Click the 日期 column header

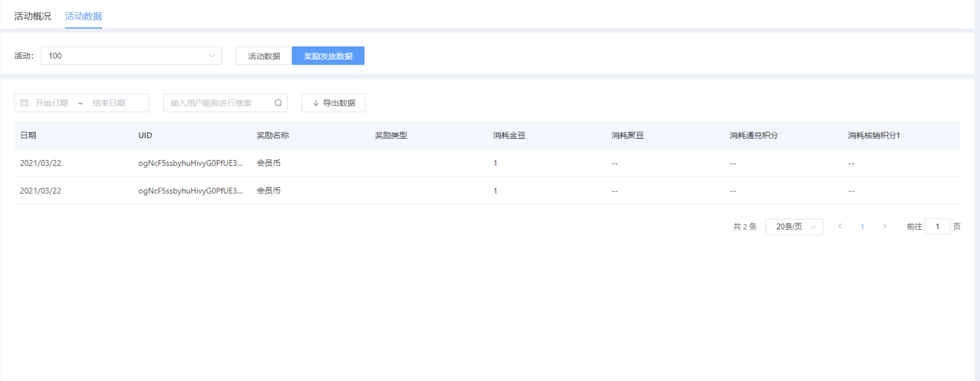(28, 135)
